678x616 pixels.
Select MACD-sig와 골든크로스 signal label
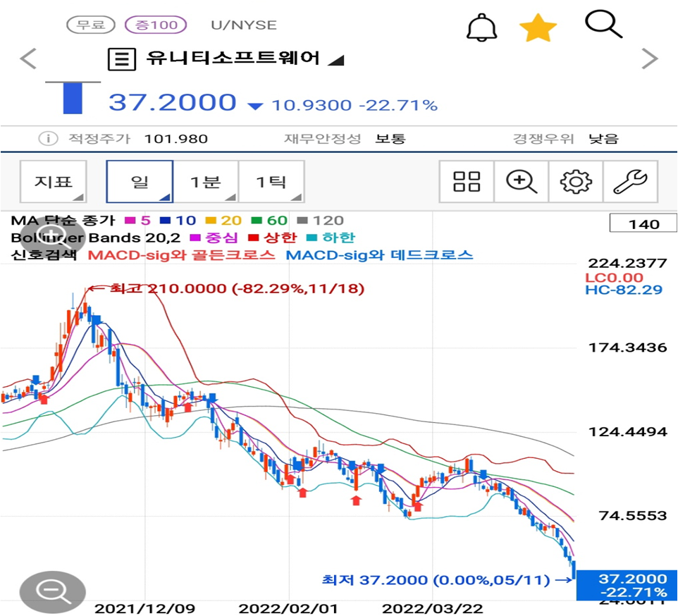(181, 255)
